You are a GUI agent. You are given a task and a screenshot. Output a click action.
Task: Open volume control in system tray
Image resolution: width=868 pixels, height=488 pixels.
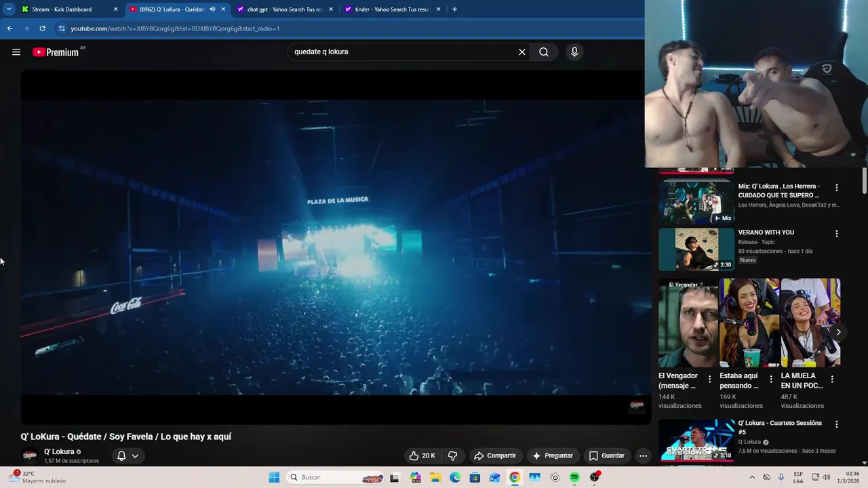point(826,477)
